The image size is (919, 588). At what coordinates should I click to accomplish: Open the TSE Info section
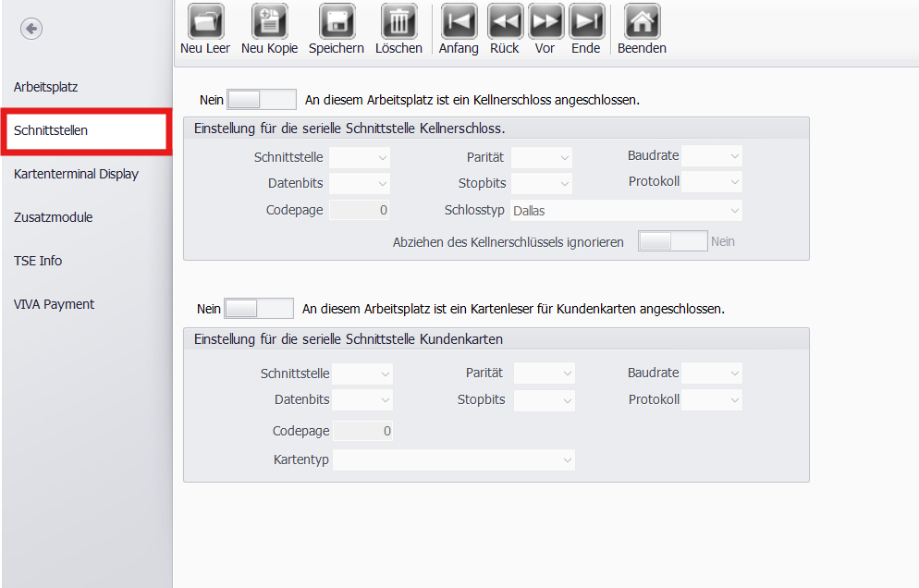[x=38, y=261]
